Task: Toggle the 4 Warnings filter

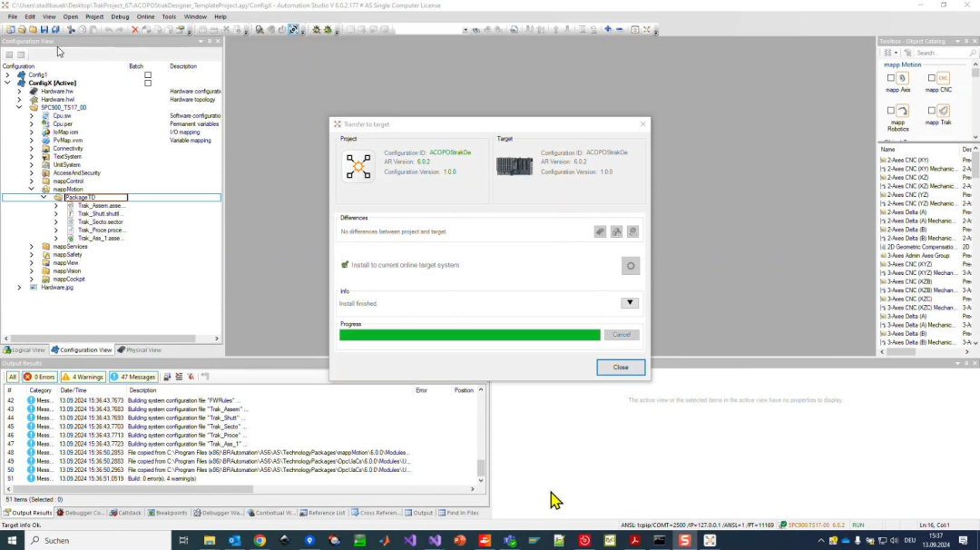Action: 83,377
